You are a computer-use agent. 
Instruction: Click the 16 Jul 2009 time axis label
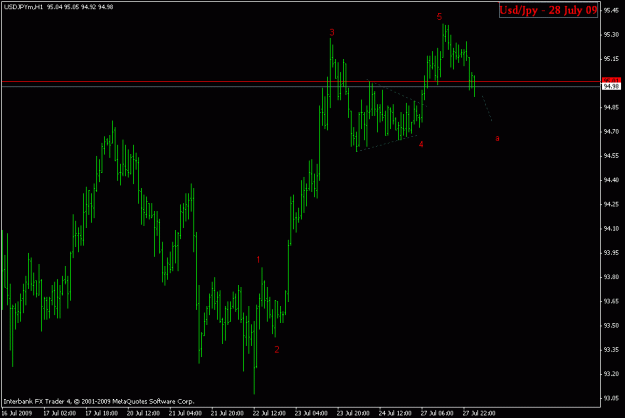point(16,413)
